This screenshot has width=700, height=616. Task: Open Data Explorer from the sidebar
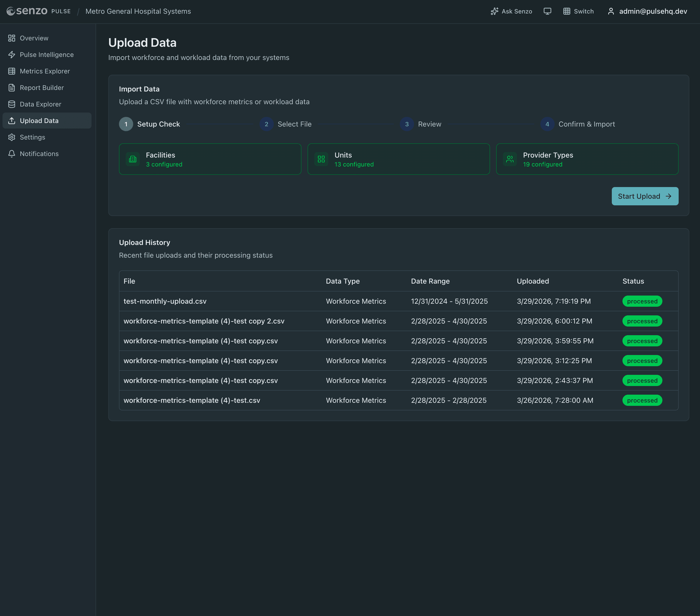40,104
